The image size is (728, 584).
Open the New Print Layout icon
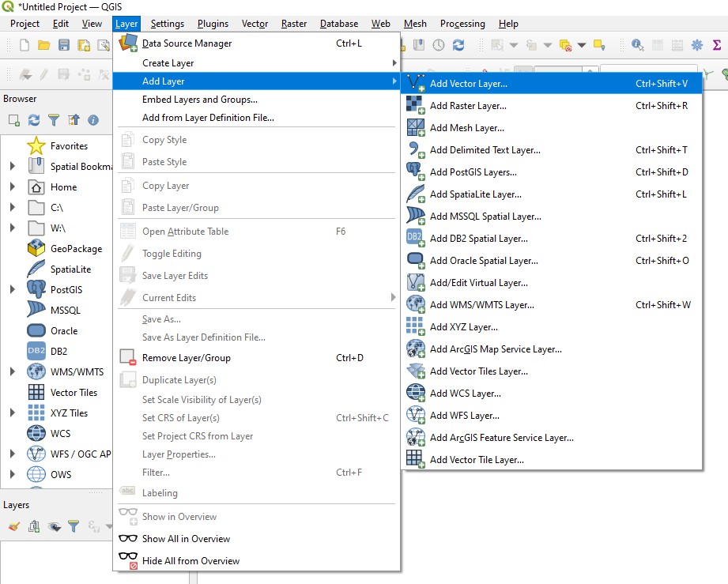[x=83, y=45]
